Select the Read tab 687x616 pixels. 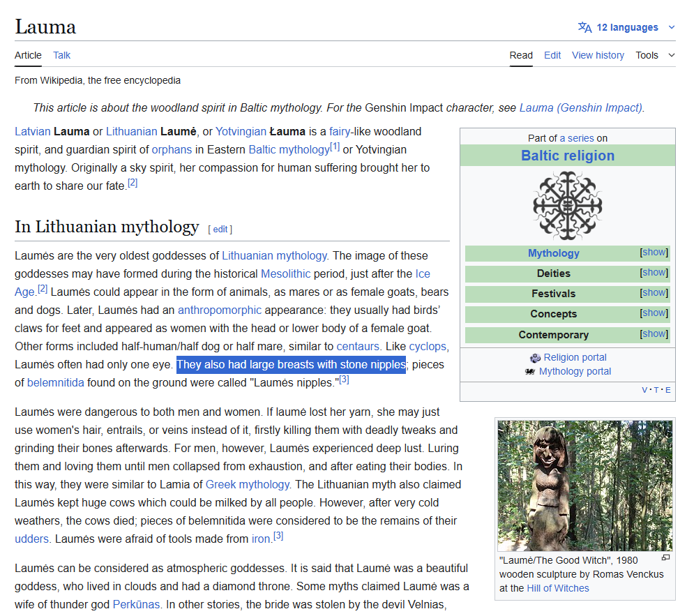point(521,55)
